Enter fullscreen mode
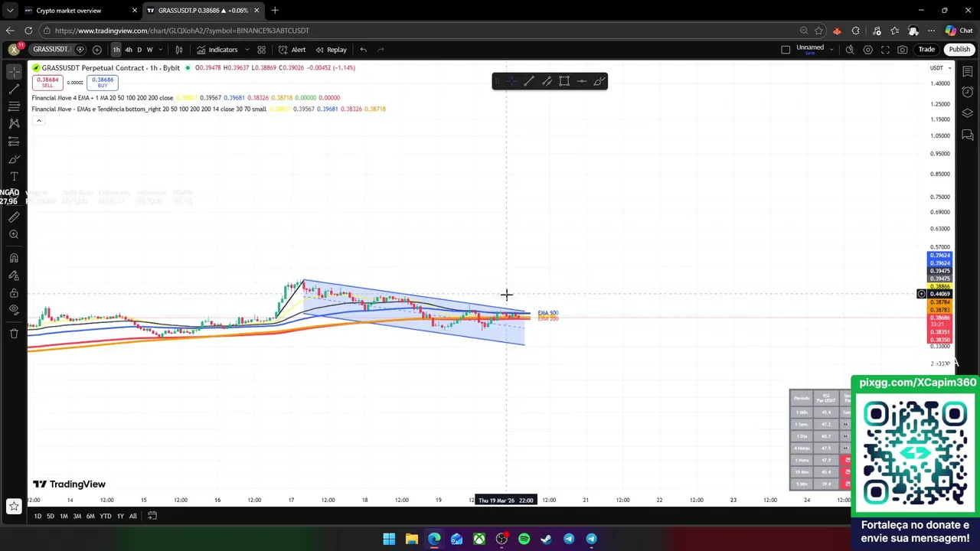The image size is (980, 551). (885, 50)
